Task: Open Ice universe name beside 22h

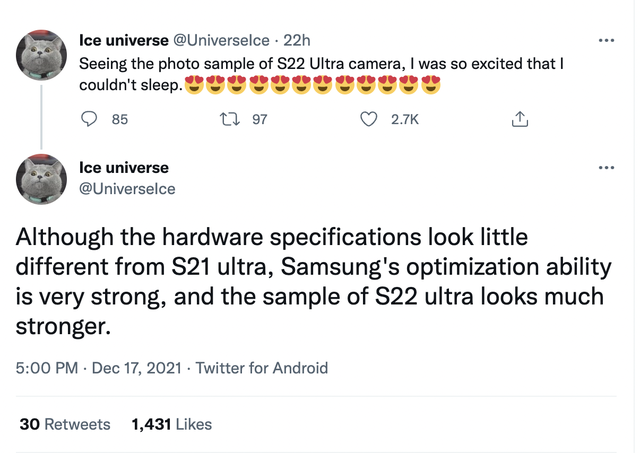Action: pos(125,41)
